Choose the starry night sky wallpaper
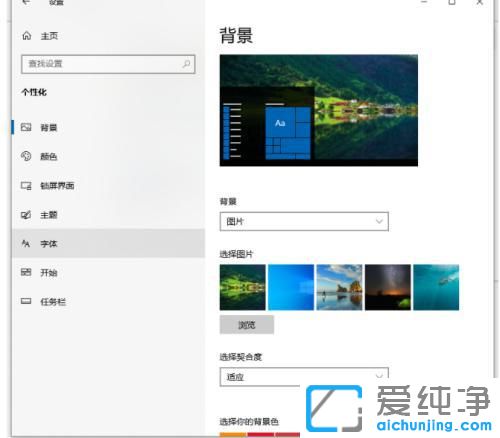 [388, 287]
